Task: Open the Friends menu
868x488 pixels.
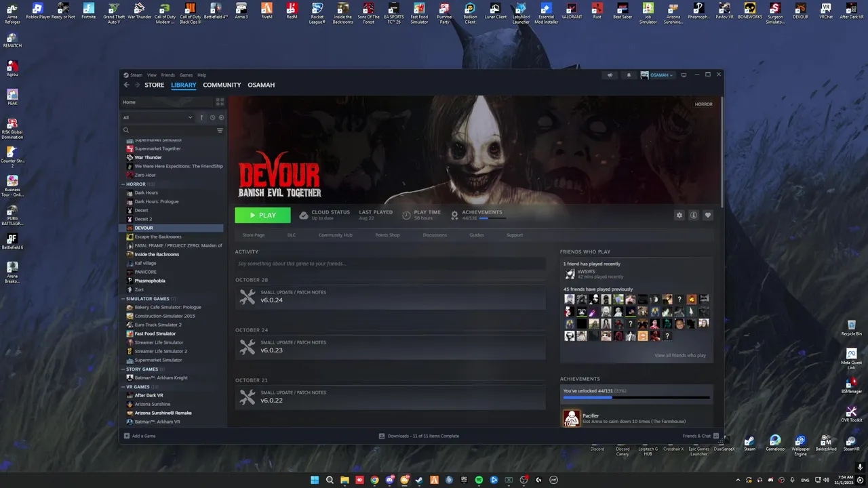Action: pos(167,75)
